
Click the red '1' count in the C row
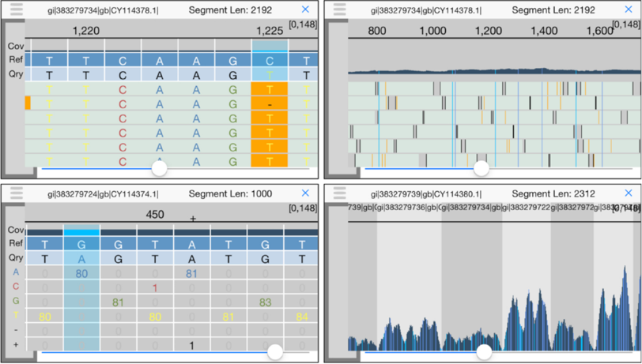pyautogui.click(x=155, y=288)
